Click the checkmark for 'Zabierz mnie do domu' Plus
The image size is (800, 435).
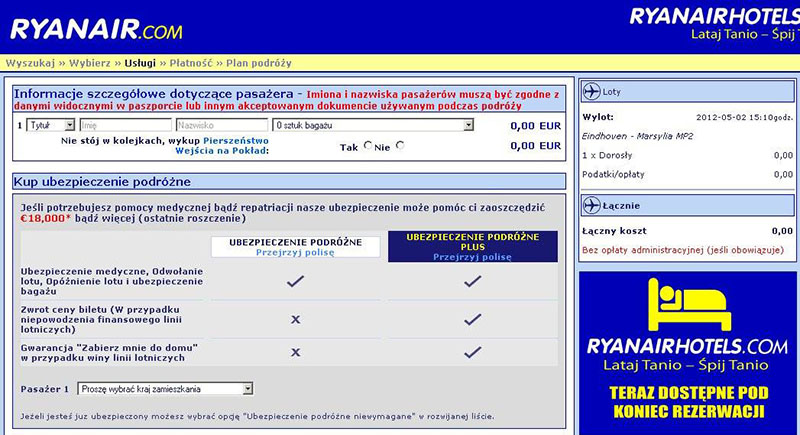point(472,352)
